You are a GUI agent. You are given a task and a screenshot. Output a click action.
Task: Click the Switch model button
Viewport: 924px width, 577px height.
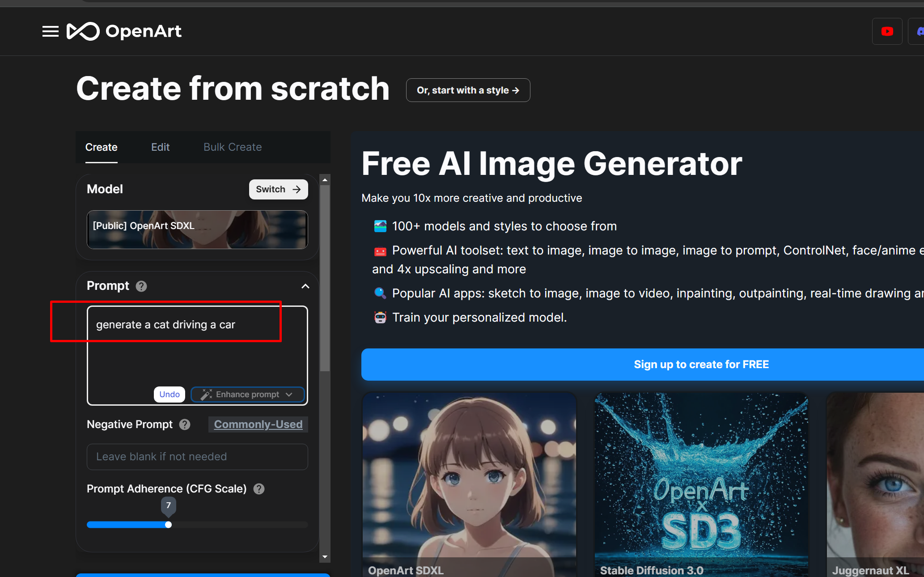(278, 189)
